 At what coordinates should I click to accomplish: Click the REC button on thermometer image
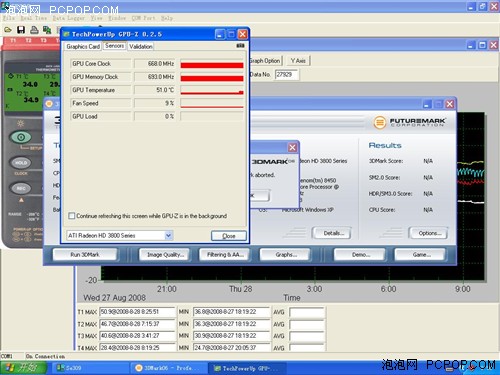point(21,188)
